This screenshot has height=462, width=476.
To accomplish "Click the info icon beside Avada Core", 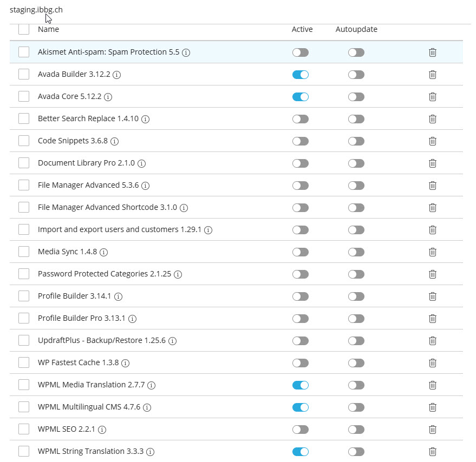I will pos(108,97).
